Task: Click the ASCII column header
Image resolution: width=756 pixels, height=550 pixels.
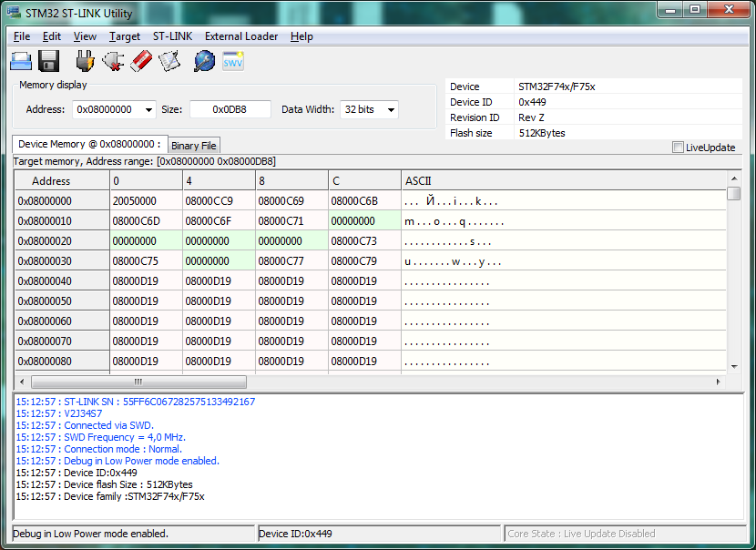Action: click(x=564, y=181)
